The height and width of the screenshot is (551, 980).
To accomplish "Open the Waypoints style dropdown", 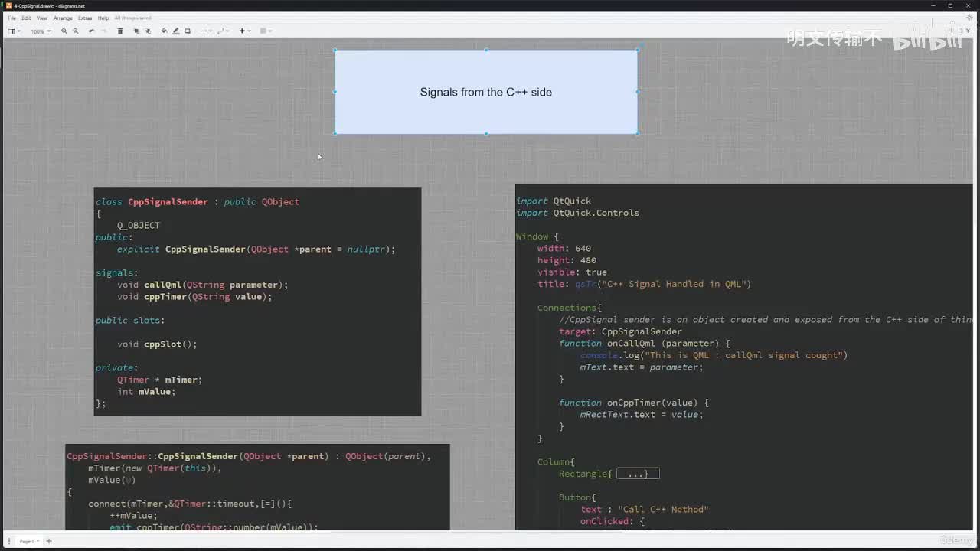I will click(x=223, y=31).
